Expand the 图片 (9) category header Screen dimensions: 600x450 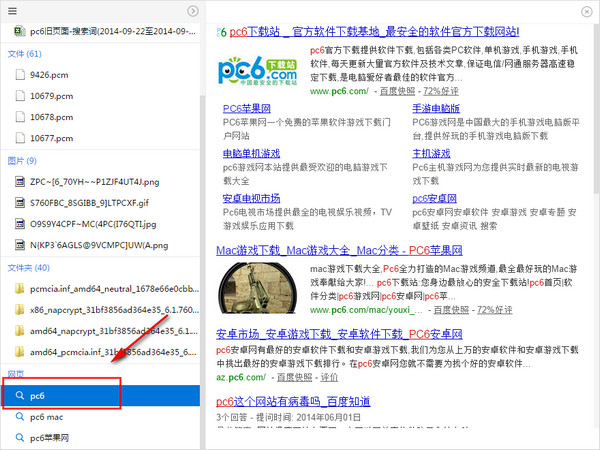22,161
